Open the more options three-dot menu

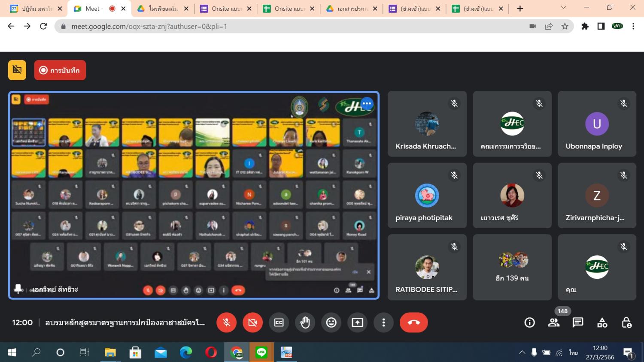click(383, 323)
